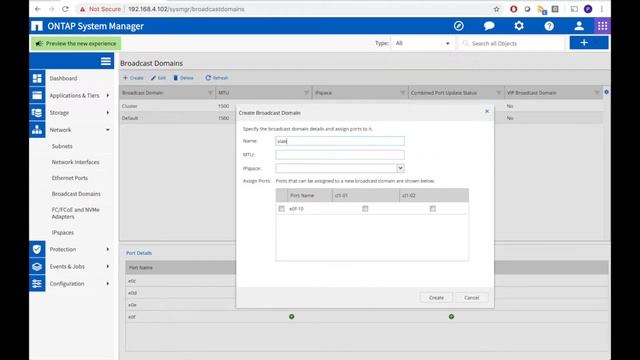Collapse the Network submenu

[x=108, y=130]
